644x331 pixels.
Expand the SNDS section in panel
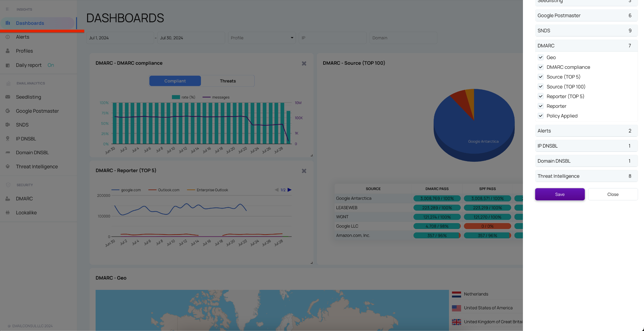coord(586,30)
